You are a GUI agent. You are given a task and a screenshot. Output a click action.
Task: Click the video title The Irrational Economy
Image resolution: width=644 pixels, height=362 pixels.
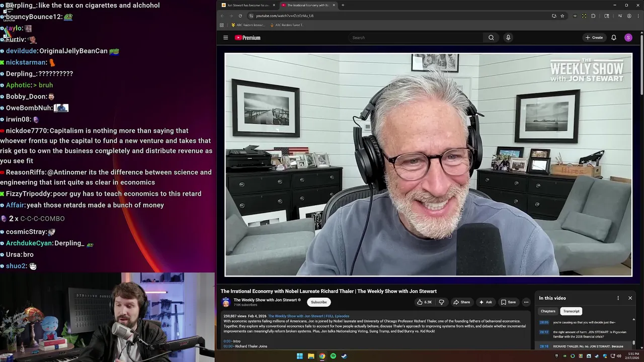[x=329, y=291]
